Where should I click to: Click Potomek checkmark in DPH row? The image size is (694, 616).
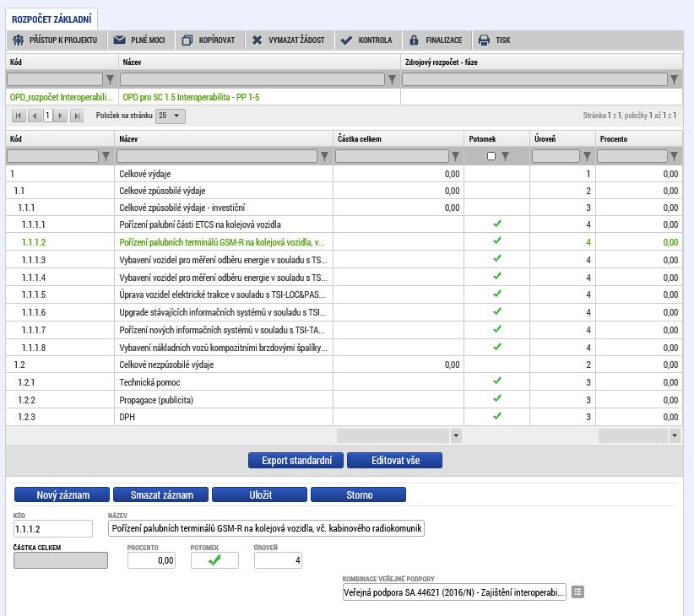(497, 416)
